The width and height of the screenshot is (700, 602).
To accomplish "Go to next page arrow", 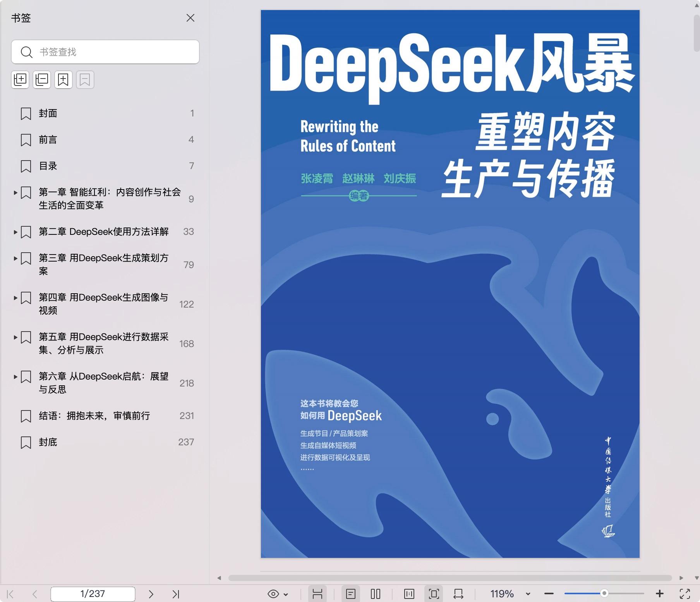I will coord(151,594).
